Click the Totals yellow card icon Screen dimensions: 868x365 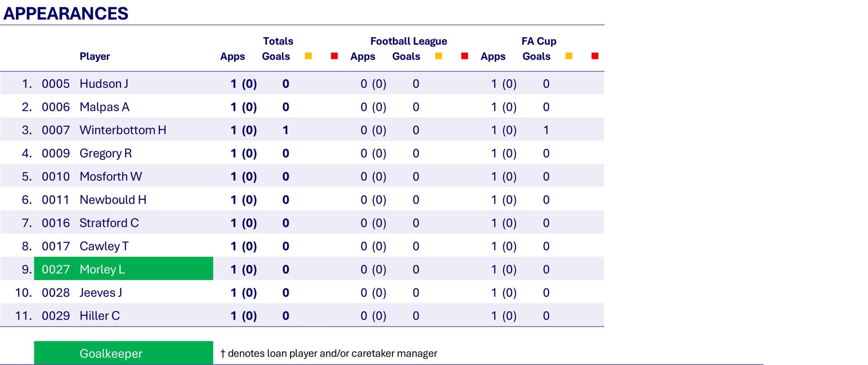click(x=308, y=56)
